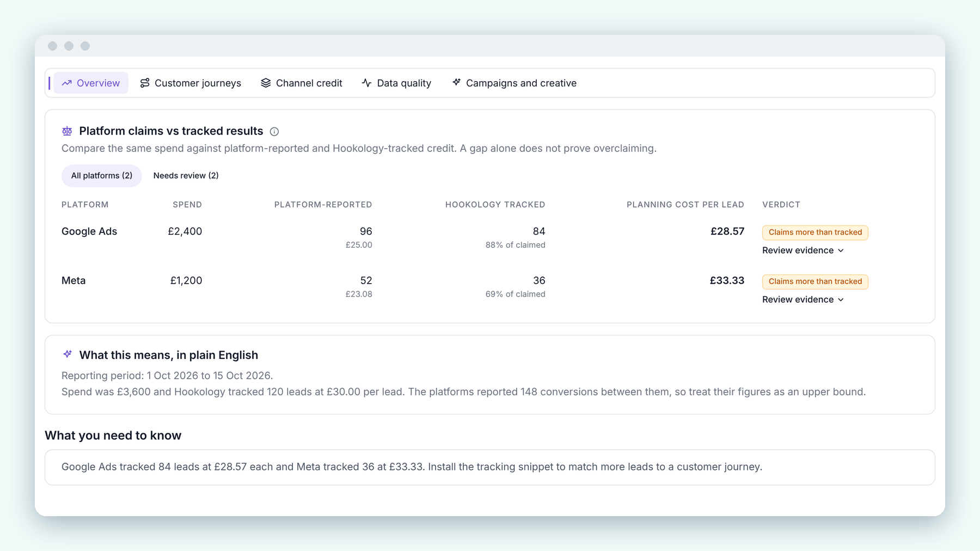Click the Planning Cost Per Lead column header

[x=685, y=205]
